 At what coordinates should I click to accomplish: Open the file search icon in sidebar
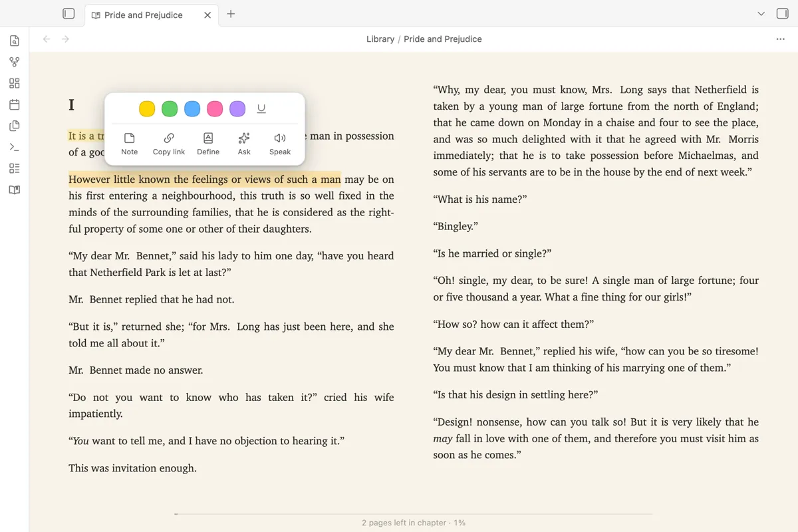click(15, 41)
